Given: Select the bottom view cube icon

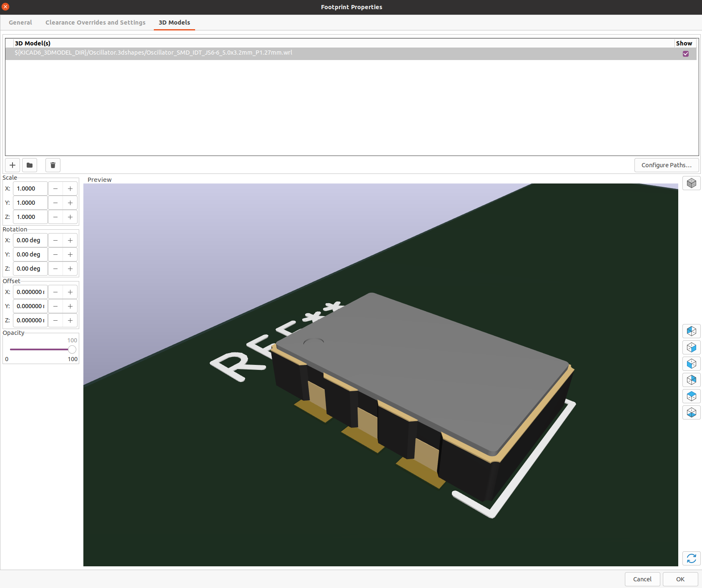Looking at the screenshot, I should tap(691, 412).
